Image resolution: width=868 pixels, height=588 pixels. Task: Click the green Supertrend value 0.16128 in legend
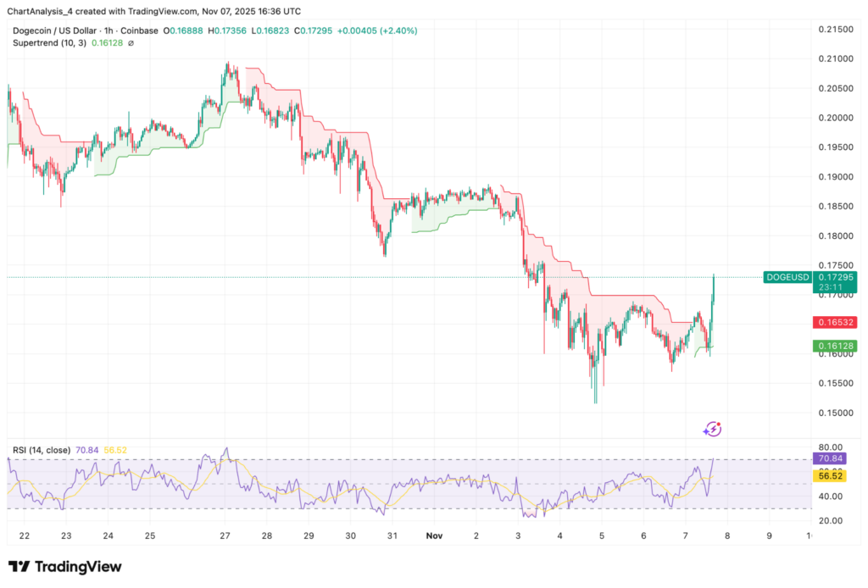pos(107,43)
